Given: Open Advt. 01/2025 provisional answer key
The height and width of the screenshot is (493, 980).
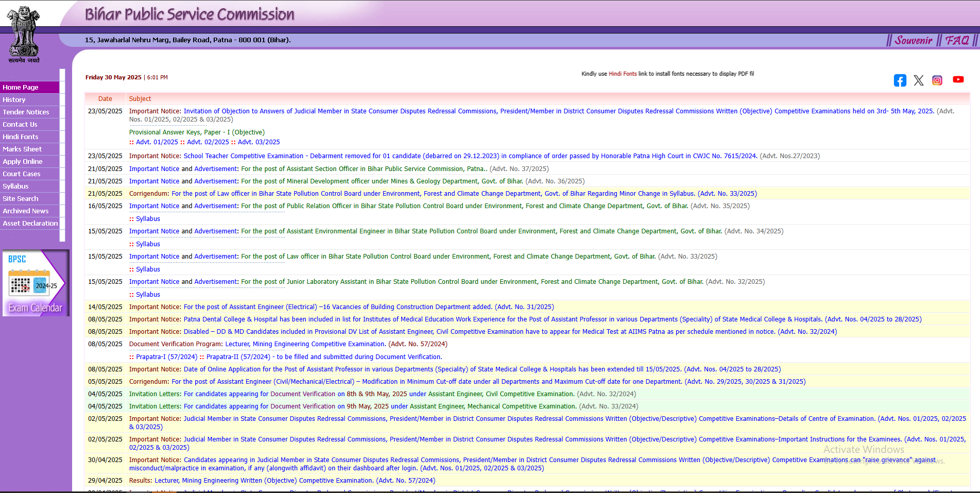Looking at the screenshot, I should (157, 142).
